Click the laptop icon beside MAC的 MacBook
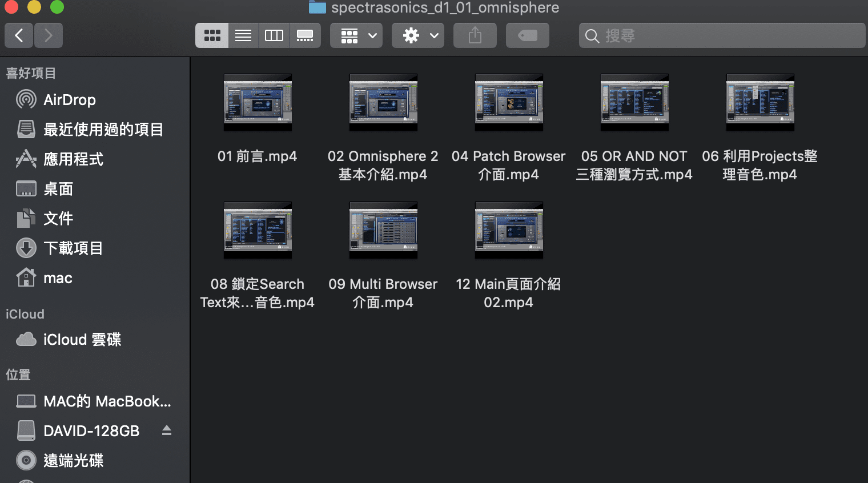 point(26,401)
